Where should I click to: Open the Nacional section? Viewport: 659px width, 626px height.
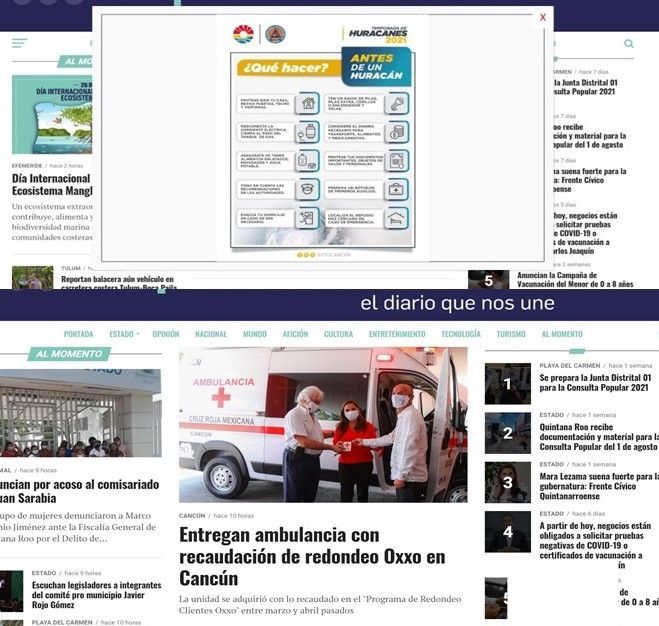click(211, 334)
